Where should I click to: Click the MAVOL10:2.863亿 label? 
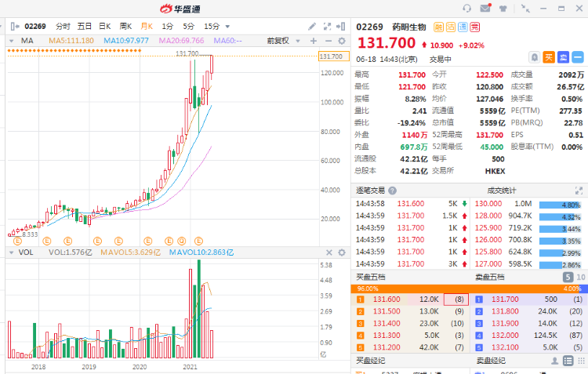pyautogui.click(x=201, y=252)
